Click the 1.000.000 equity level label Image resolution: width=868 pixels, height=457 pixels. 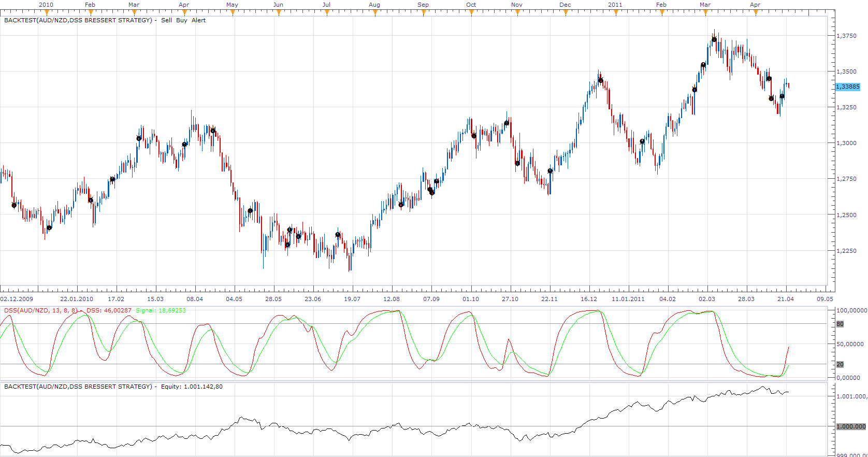pyautogui.click(x=851, y=426)
